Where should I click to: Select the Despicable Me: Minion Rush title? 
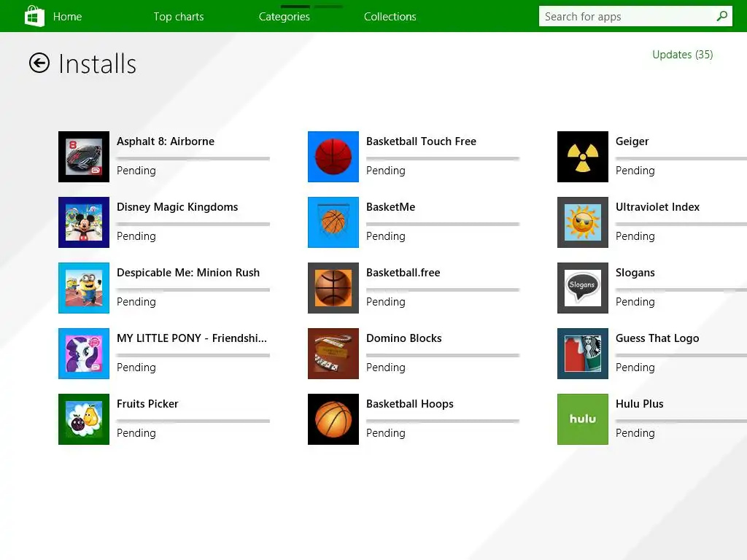click(188, 273)
